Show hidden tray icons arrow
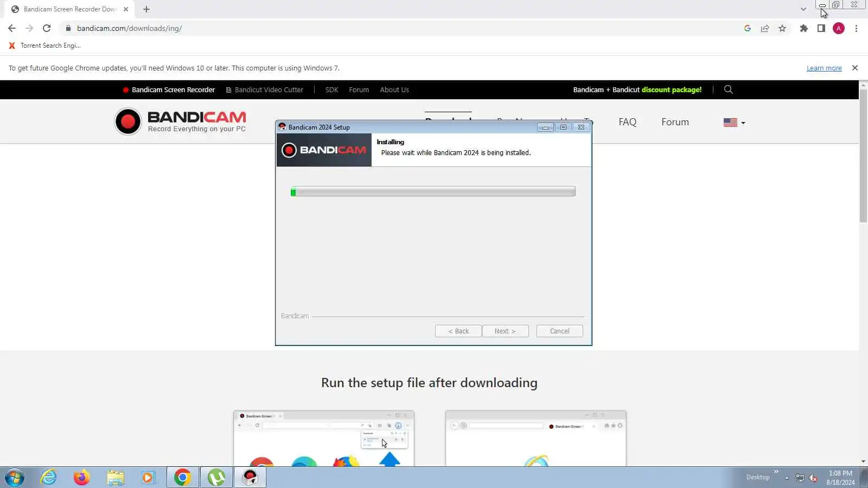Viewport: 868px width, 488px height. (x=787, y=478)
